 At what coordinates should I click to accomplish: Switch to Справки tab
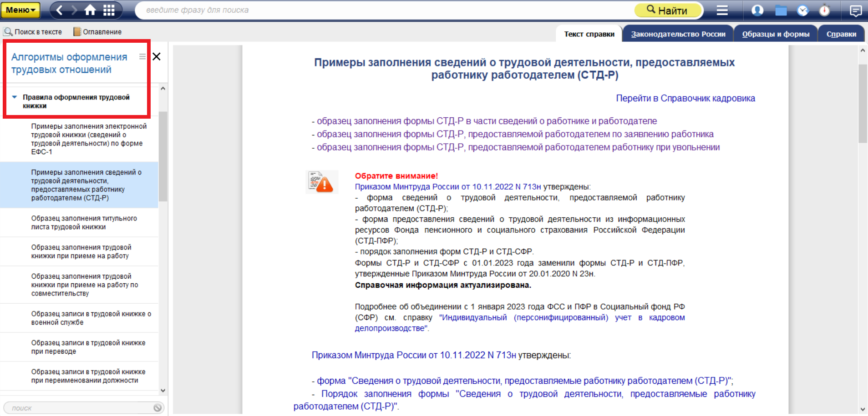841,34
